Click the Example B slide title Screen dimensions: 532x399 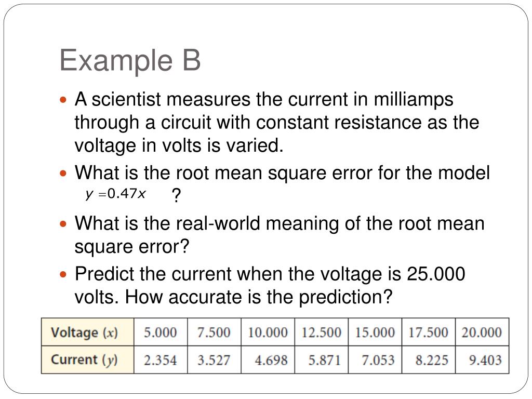[x=130, y=60]
